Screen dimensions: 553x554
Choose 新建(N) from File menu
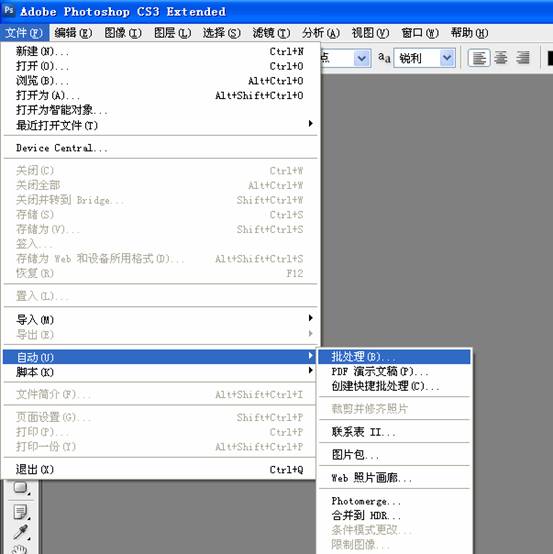click(x=160, y=52)
